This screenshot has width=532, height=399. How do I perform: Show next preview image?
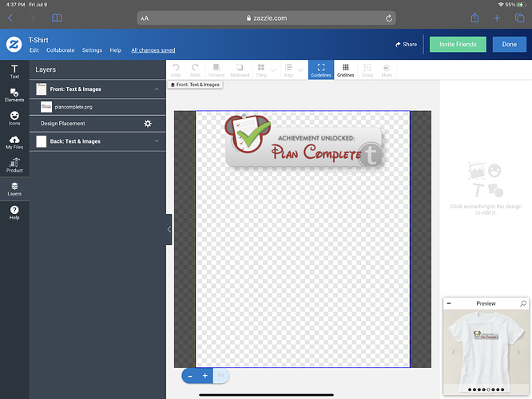pyautogui.click(x=518, y=352)
